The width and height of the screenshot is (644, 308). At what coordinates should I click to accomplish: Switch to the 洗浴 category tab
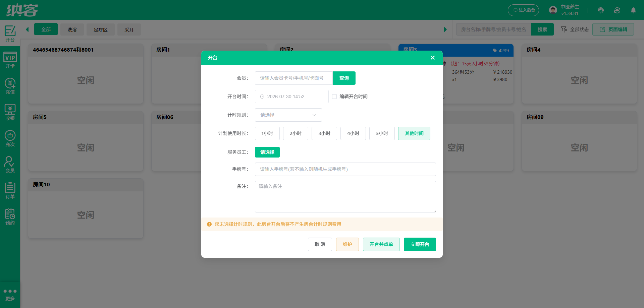tap(72, 29)
